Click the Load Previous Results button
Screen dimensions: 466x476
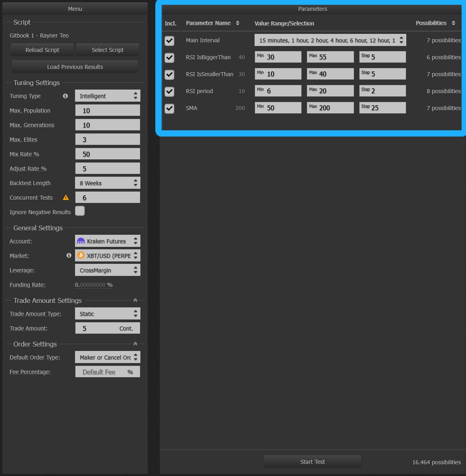(75, 67)
